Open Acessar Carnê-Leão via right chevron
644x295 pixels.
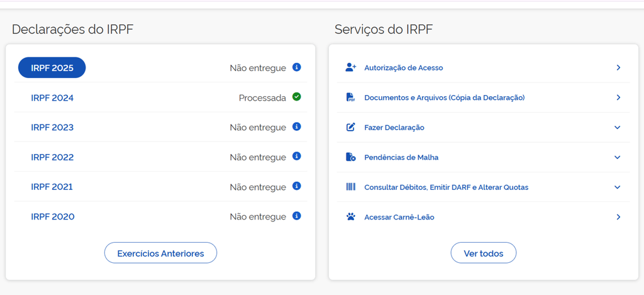click(618, 216)
